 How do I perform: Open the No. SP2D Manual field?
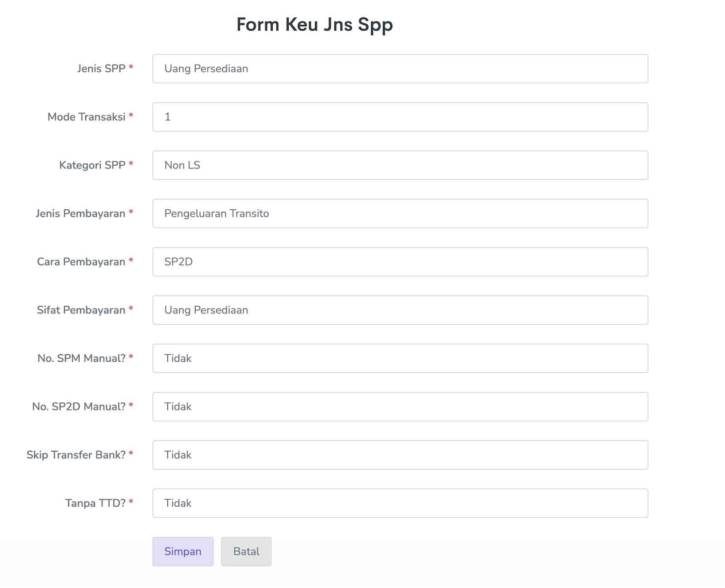(x=400, y=407)
